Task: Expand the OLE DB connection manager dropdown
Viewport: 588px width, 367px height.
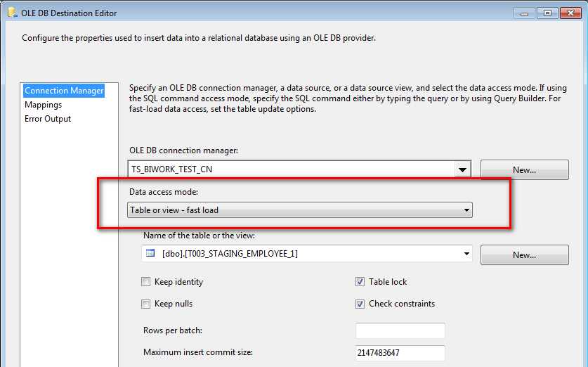Action: pos(462,169)
